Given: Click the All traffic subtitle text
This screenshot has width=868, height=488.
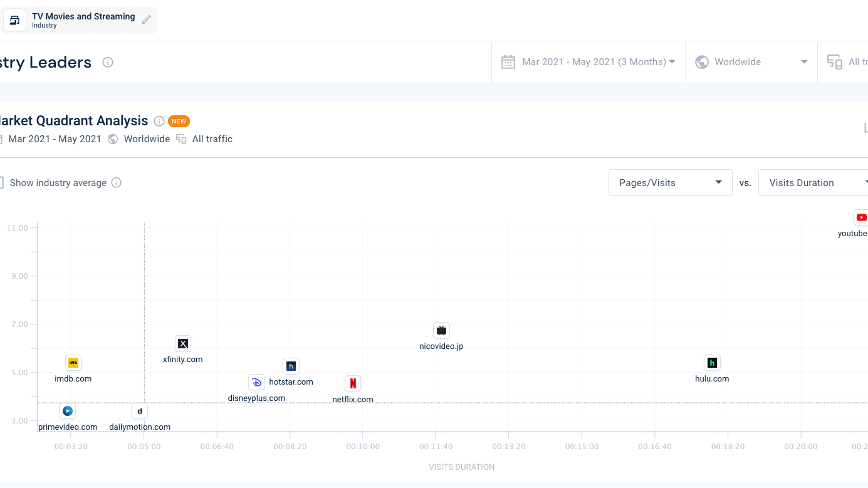Looking at the screenshot, I should (212, 139).
